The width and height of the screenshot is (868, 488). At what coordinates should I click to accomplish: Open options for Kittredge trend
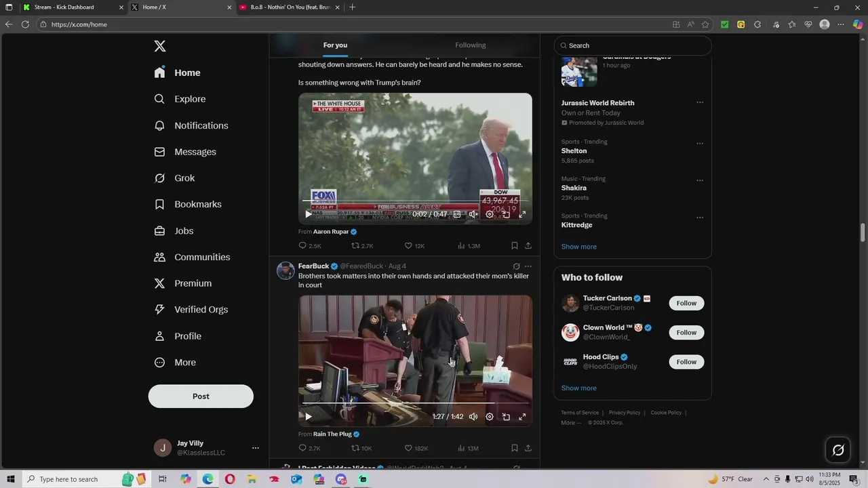(x=700, y=218)
